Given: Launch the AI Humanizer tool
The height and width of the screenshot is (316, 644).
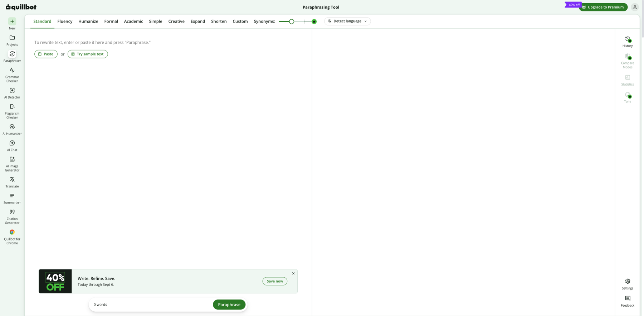Looking at the screenshot, I should tap(12, 130).
